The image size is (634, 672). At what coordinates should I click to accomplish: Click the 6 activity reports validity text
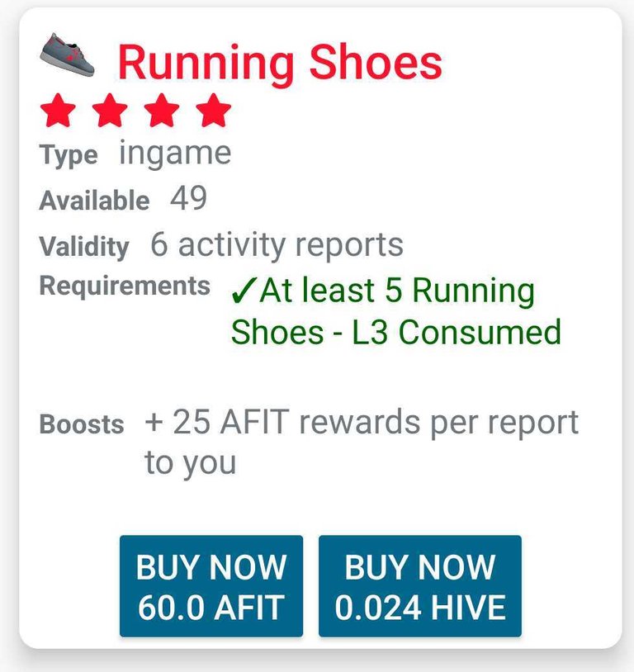point(277,244)
